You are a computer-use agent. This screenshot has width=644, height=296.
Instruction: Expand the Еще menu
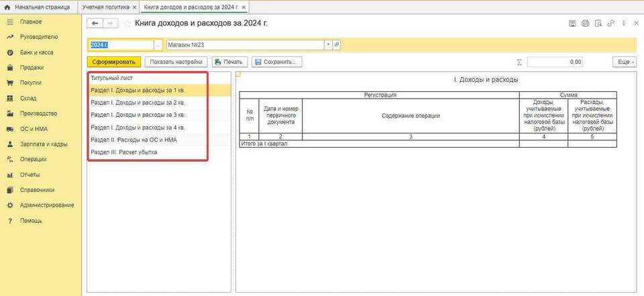tap(624, 62)
